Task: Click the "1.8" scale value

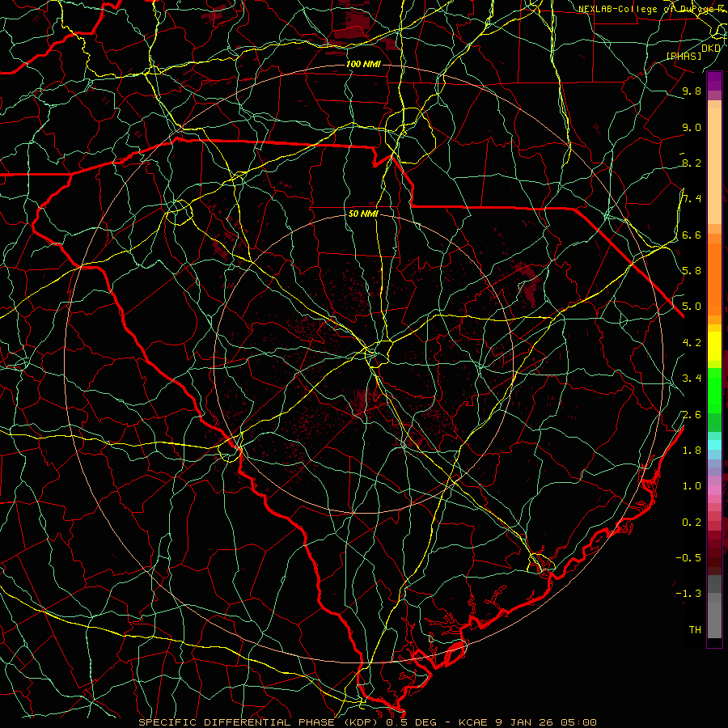Action: click(x=692, y=451)
